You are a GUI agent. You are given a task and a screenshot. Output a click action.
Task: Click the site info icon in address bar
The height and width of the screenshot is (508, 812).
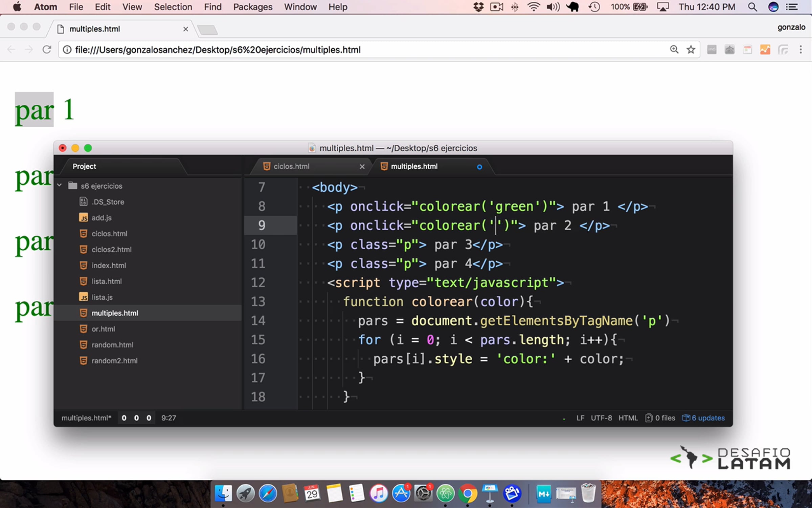click(67, 50)
